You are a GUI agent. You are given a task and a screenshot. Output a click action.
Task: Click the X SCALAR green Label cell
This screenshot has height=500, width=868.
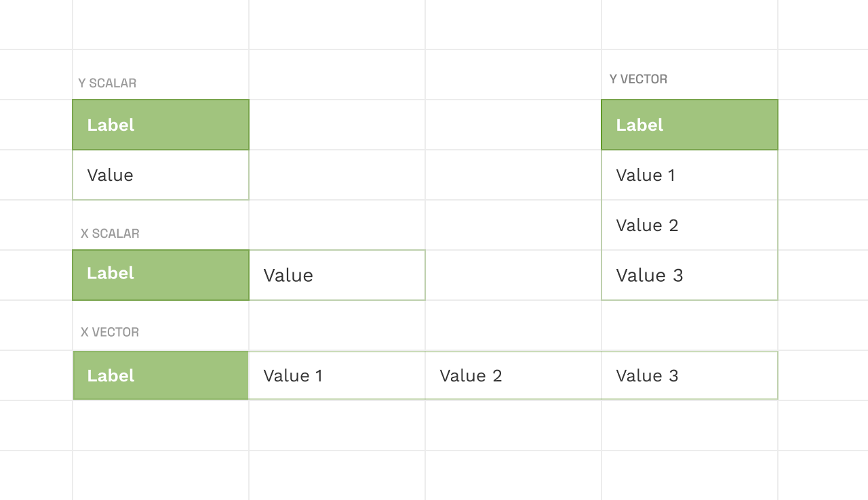[161, 275]
